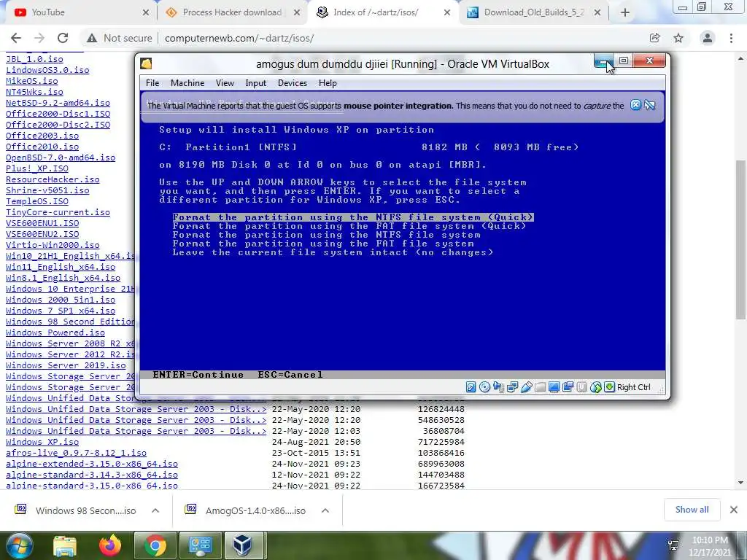Open Windows Start menu

coord(18,545)
